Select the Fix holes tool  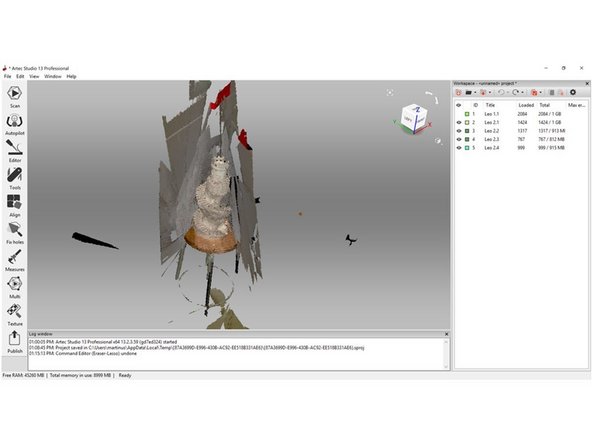(x=14, y=233)
